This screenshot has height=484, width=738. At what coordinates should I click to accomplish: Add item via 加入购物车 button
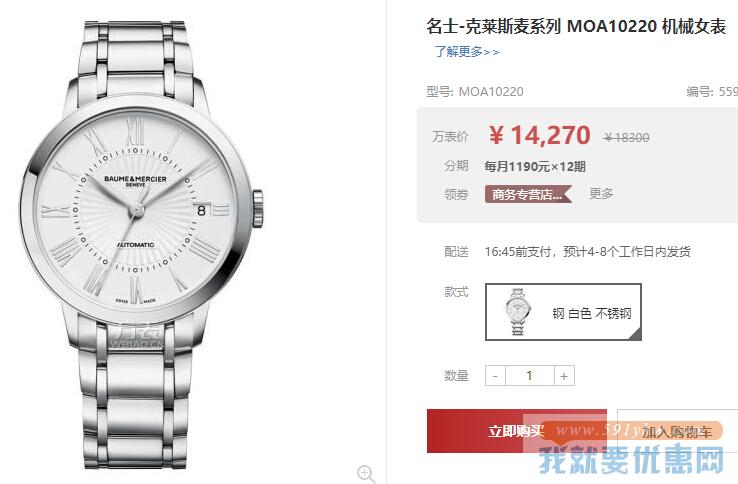click(x=677, y=431)
